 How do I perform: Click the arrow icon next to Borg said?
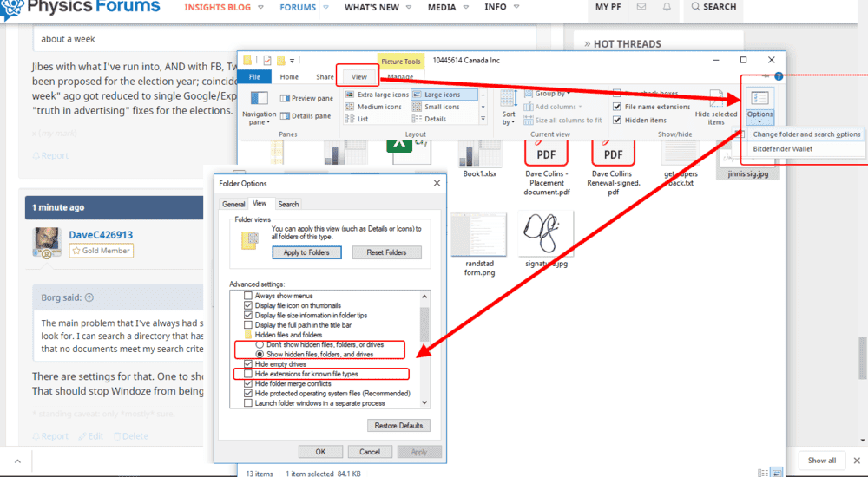(89, 297)
